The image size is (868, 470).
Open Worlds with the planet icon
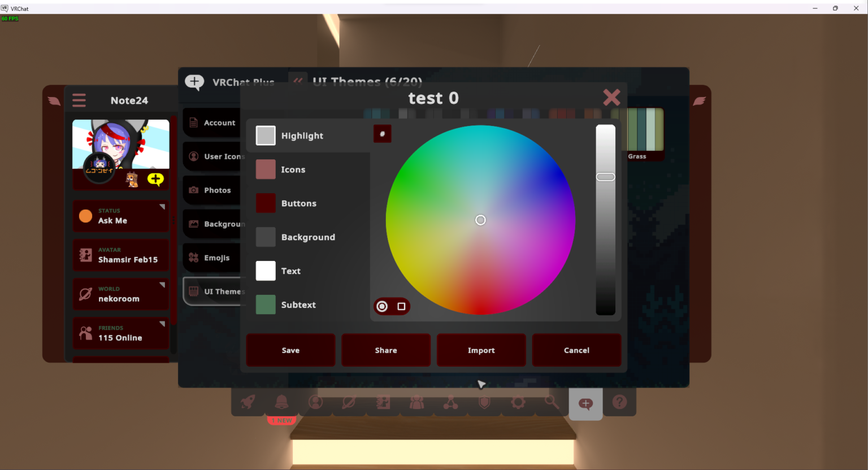349,402
